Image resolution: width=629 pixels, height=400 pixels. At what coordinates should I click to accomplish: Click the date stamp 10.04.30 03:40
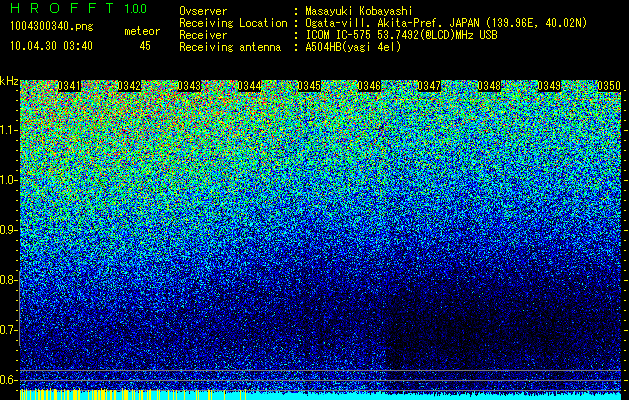(x=51, y=46)
